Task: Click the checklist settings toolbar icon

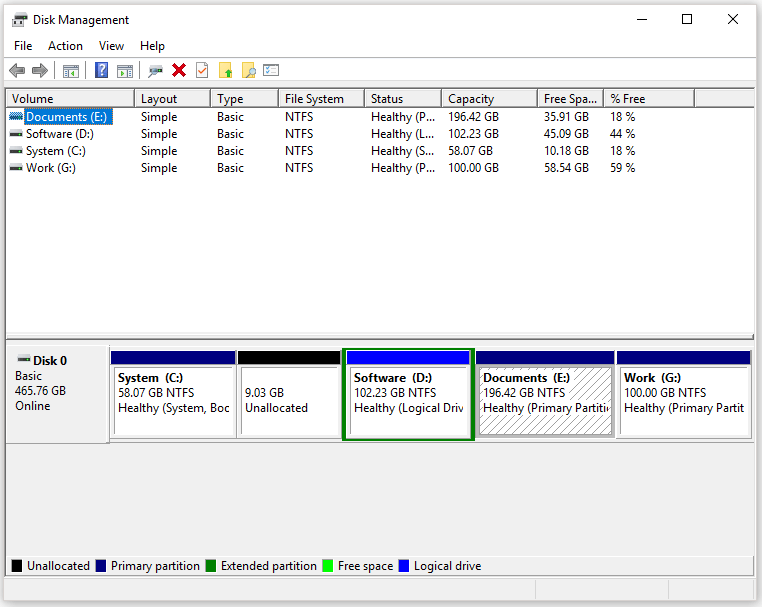Action: coord(271,70)
